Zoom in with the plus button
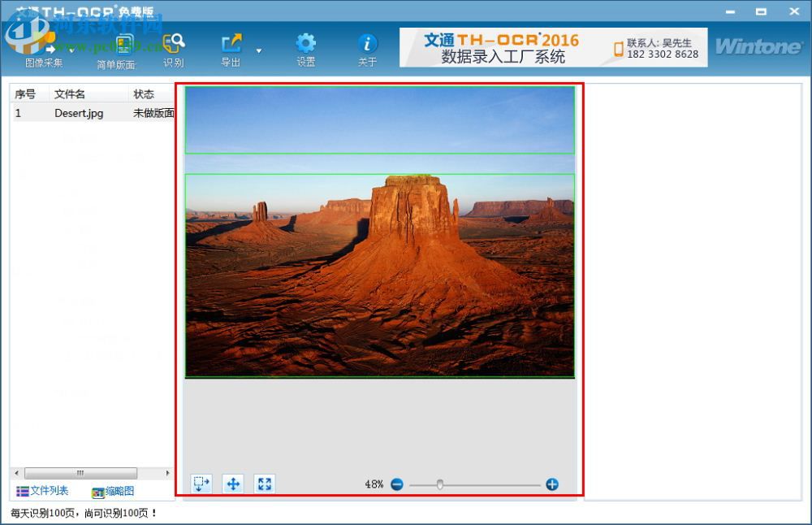Viewport: 812px width, 525px height. 551,484
